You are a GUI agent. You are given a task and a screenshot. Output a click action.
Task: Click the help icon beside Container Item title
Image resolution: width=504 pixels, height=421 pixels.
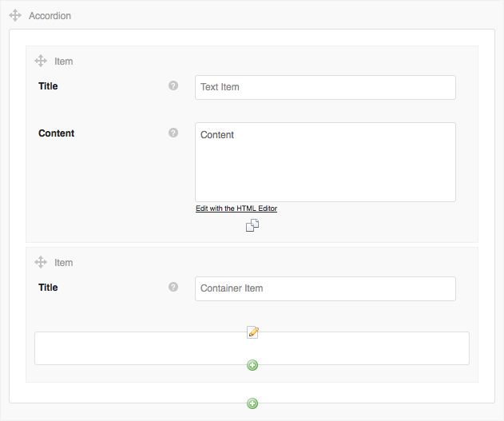click(x=173, y=287)
